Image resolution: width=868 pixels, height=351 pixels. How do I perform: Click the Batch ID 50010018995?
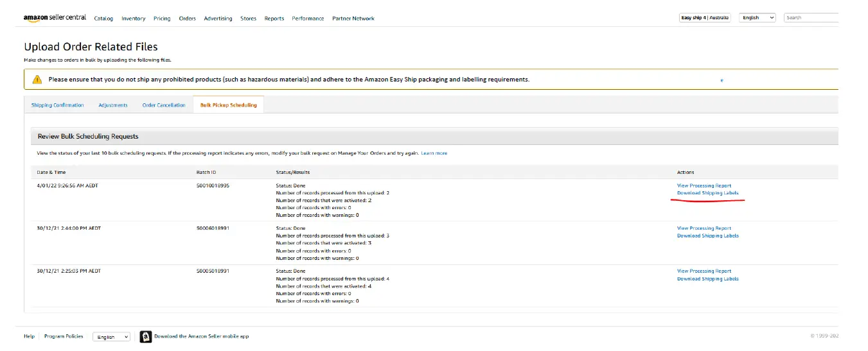click(213, 185)
